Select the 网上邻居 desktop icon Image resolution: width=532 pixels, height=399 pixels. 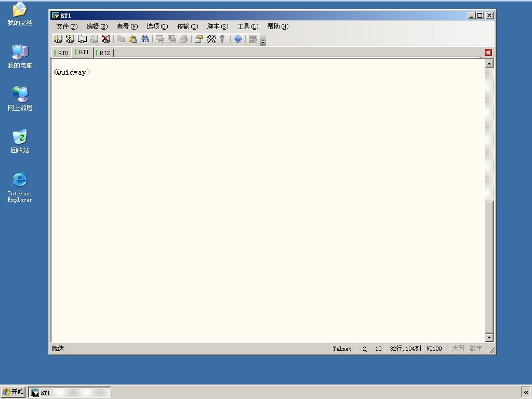(x=20, y=99)
